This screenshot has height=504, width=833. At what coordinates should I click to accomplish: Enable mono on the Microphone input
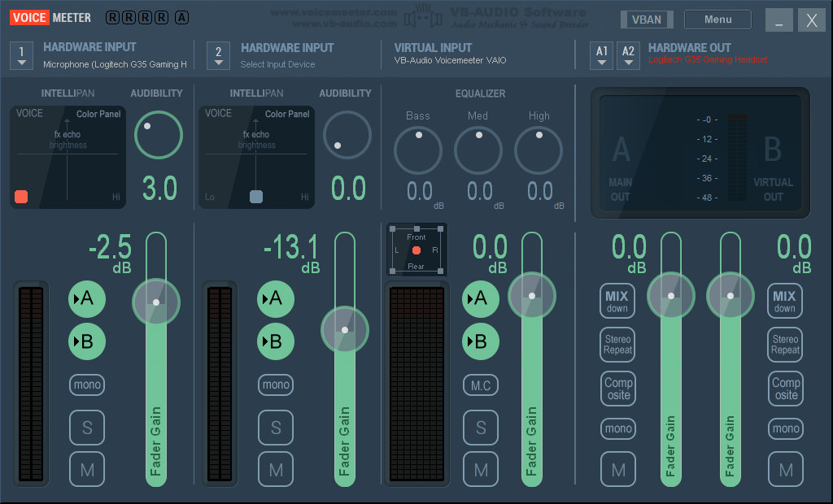pos(86,385)
